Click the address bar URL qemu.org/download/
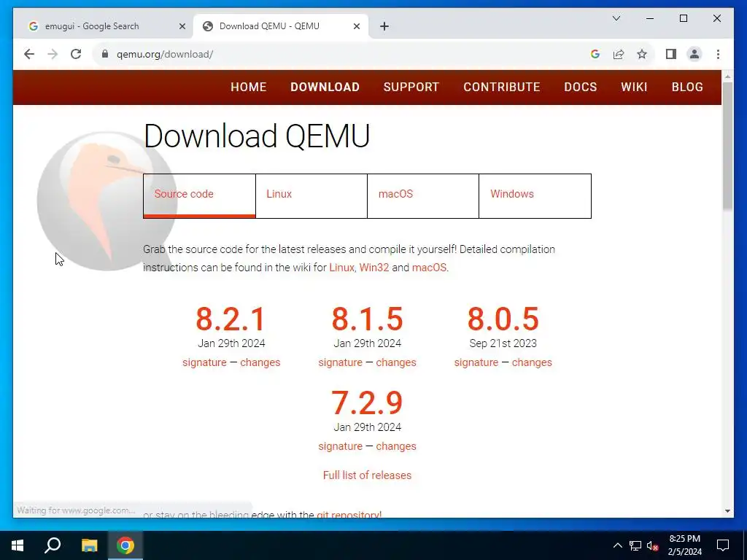Screen dimensions: 747x560 coord(165,54)
